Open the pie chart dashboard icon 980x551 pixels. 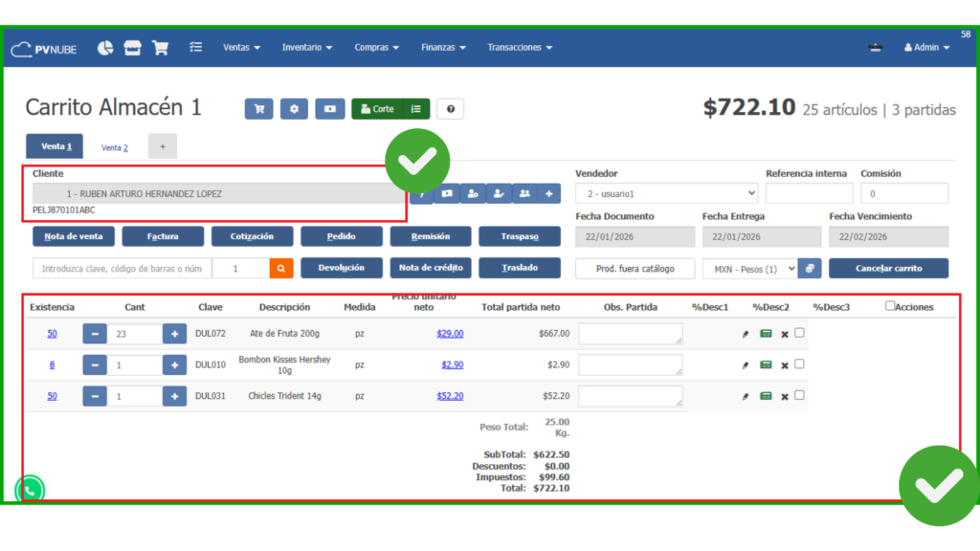(x=105, y=48)
